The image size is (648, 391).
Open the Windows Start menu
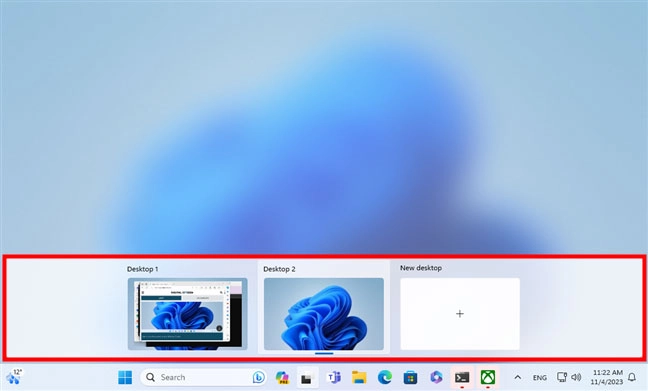point(125,377)
